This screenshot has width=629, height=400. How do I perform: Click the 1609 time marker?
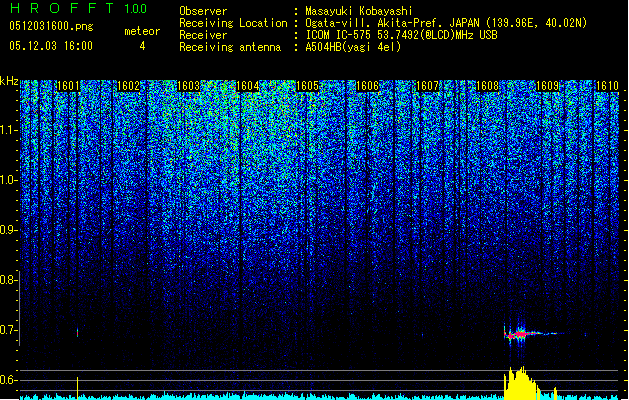[548, 86]
